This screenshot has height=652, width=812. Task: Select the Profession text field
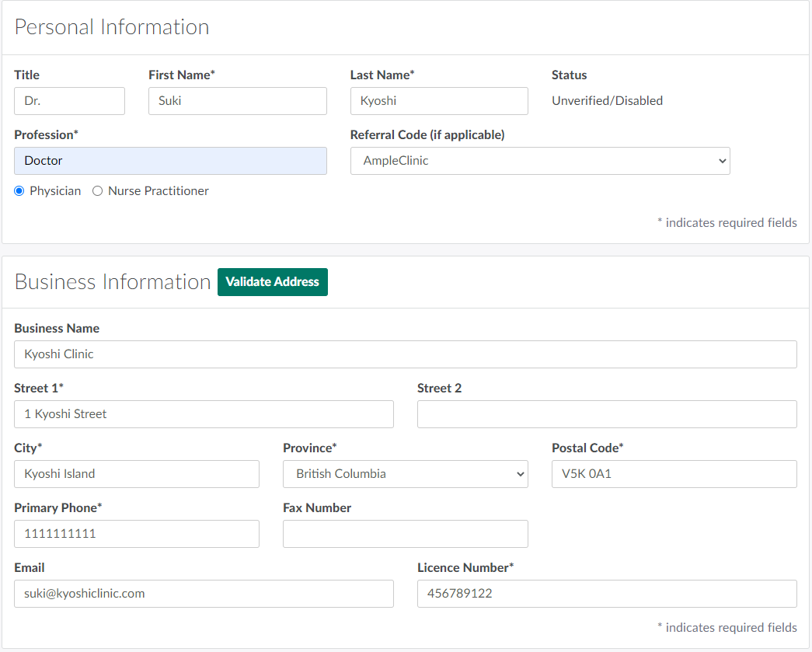(x=170, y=161)
